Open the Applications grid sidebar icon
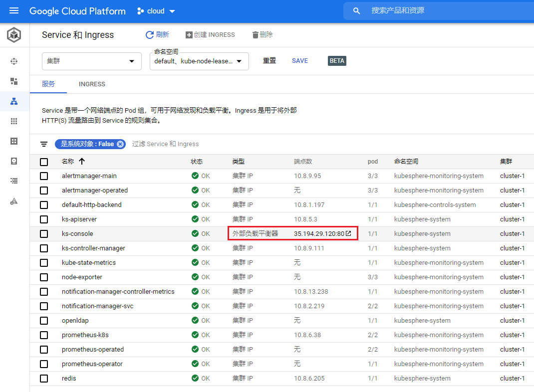534x392 pixels. click(14, 121)
